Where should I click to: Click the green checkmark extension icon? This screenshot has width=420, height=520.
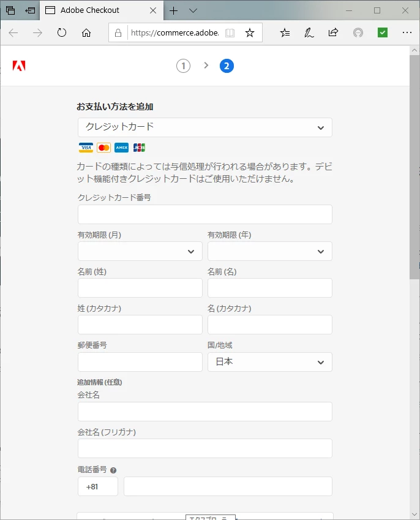pos(383,32)
